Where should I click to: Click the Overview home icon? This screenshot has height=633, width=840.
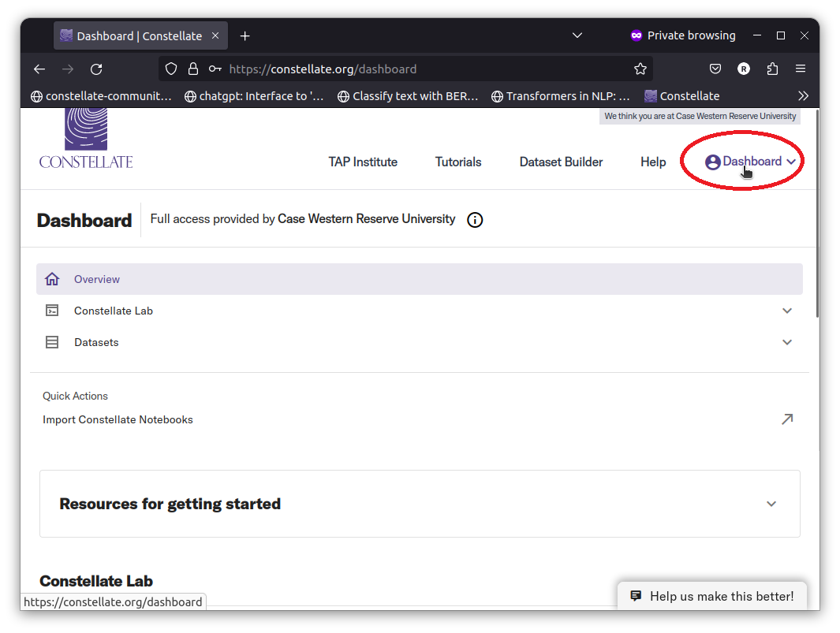52,279
